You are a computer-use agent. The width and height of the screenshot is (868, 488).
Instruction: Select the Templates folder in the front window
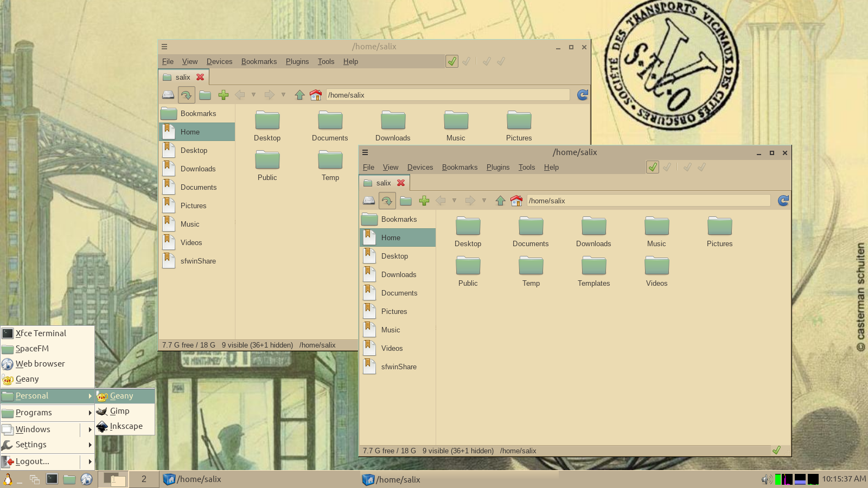593,272
